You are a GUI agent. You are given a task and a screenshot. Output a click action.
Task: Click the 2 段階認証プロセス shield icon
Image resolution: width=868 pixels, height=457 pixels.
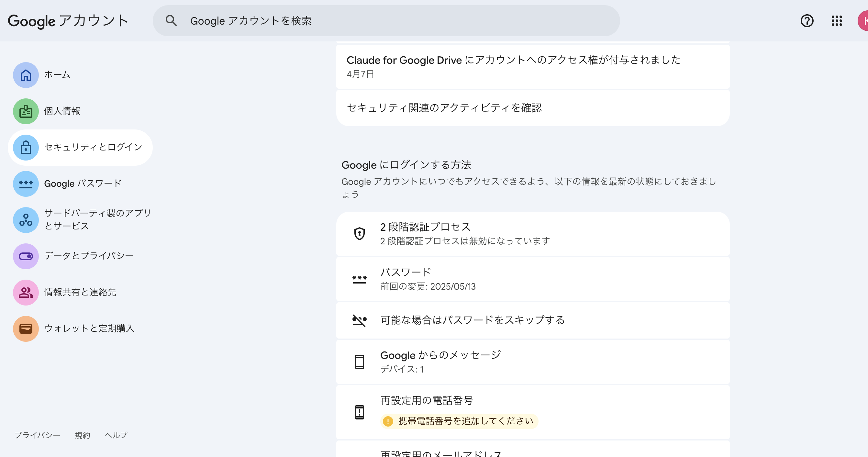tap(359, 234)
